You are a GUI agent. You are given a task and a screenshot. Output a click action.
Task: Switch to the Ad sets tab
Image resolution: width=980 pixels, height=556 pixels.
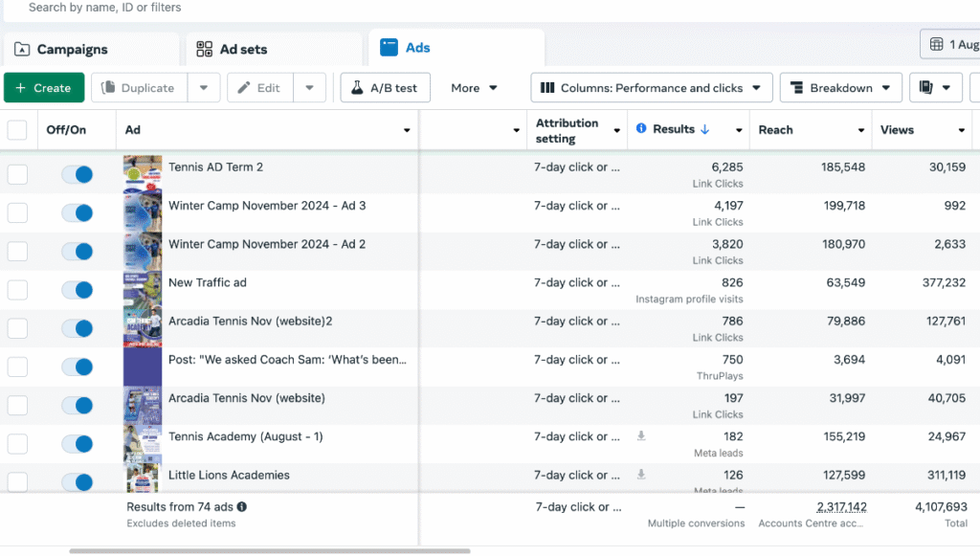pos(243,50)
